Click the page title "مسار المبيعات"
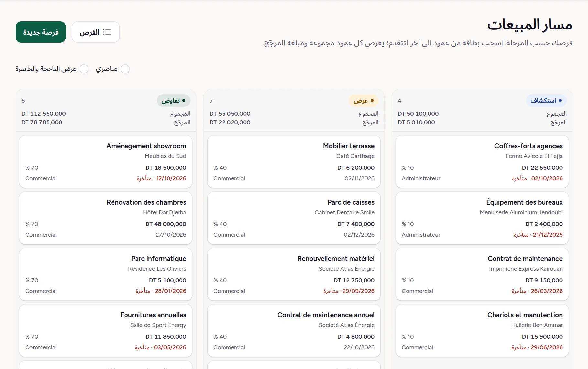The height and width of the screenshot is (369, 588). 530,25
